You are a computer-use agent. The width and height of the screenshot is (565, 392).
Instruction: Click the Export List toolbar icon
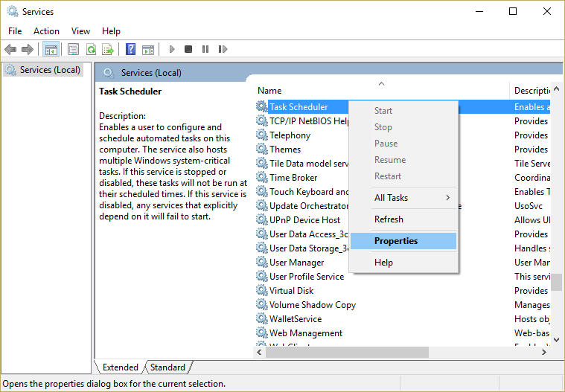[108, 50]
